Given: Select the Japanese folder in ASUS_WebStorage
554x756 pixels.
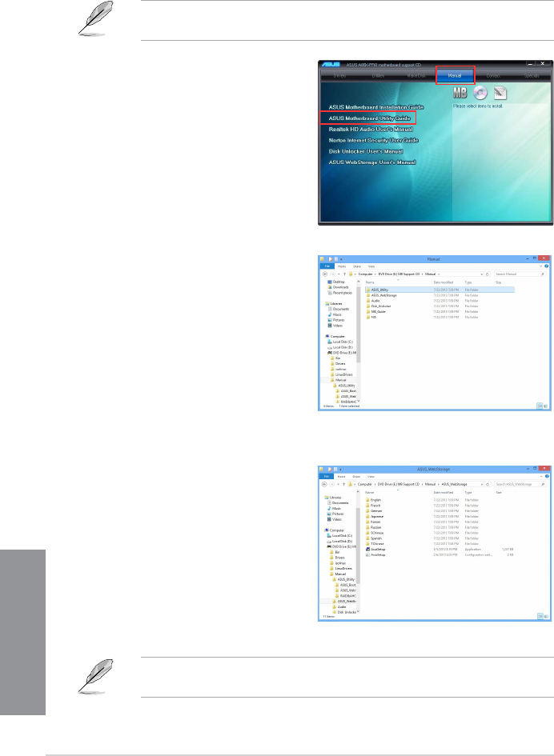Looking at the screenshot, I should [x=375, y=516].
